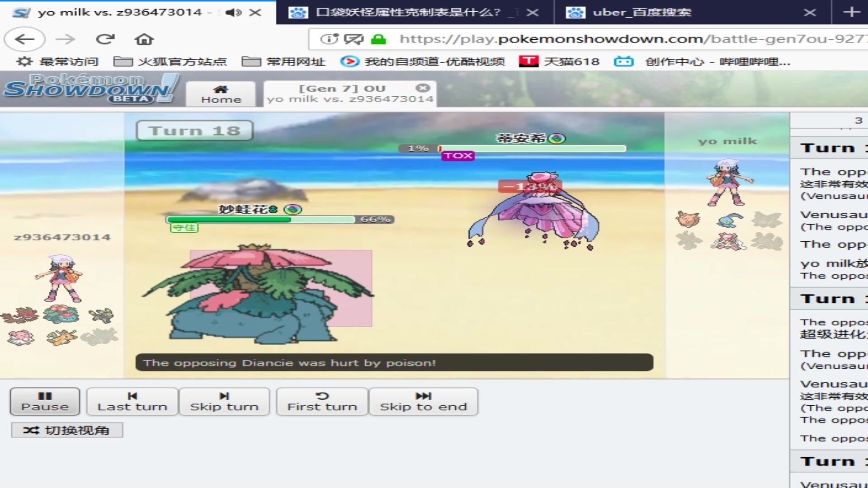
Task: Click the 切换视角 switch sides button
Action: pyautogui.click(x=67, y=430)
